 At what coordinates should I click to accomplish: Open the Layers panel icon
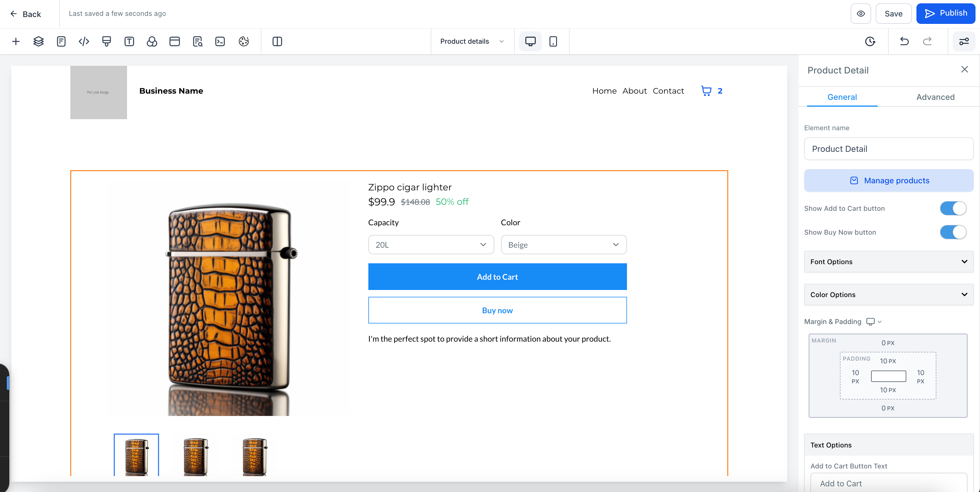(x=39, y=41)
